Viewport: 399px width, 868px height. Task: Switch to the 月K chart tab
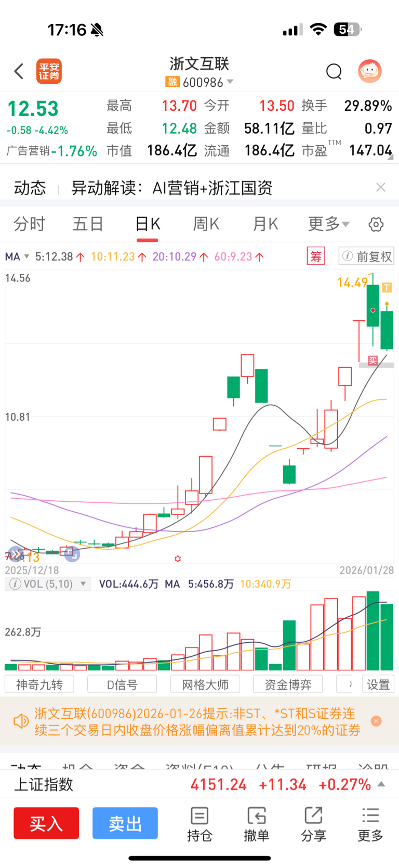265,224
